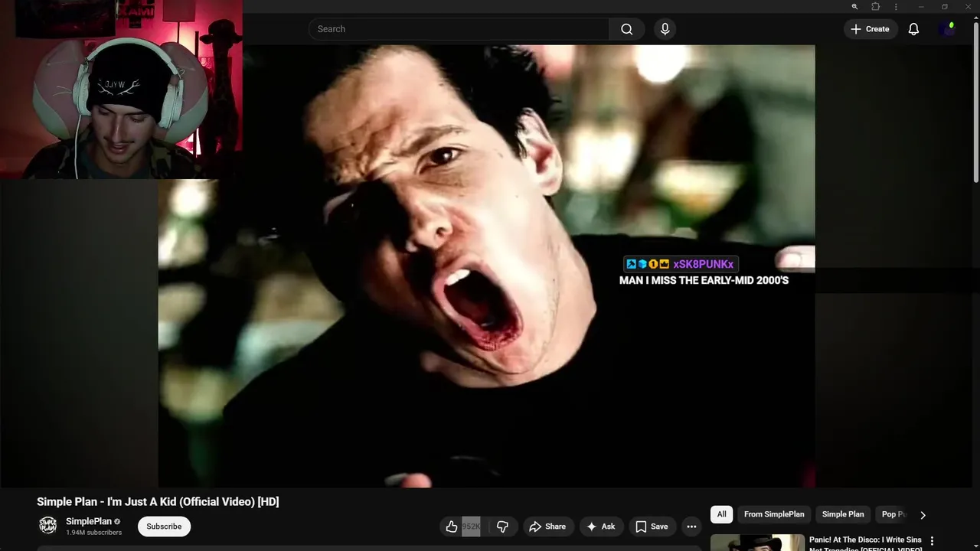Focus the YouTube search field
The width and height of the screenshot is (980, 551).
(x=459, y=29)
